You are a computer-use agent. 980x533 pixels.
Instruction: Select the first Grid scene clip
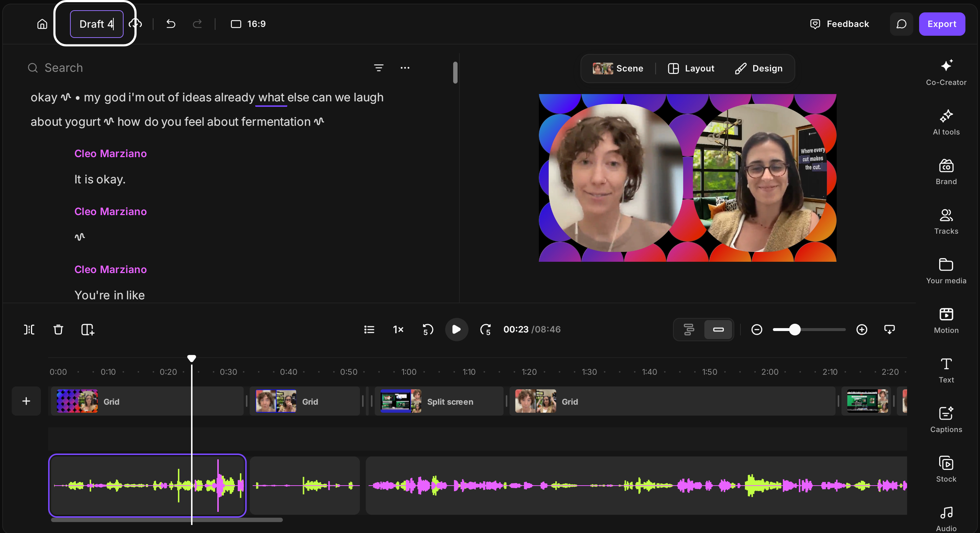click(x=147, y=401)
